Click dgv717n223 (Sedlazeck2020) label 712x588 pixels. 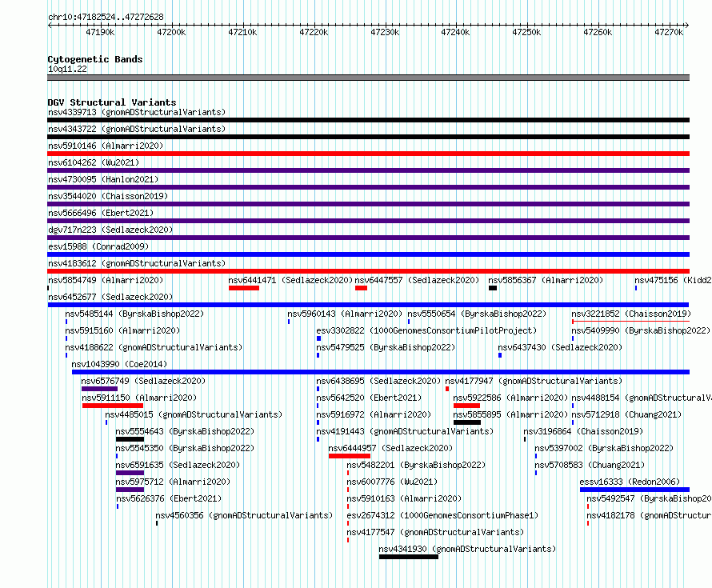[110, 230]
